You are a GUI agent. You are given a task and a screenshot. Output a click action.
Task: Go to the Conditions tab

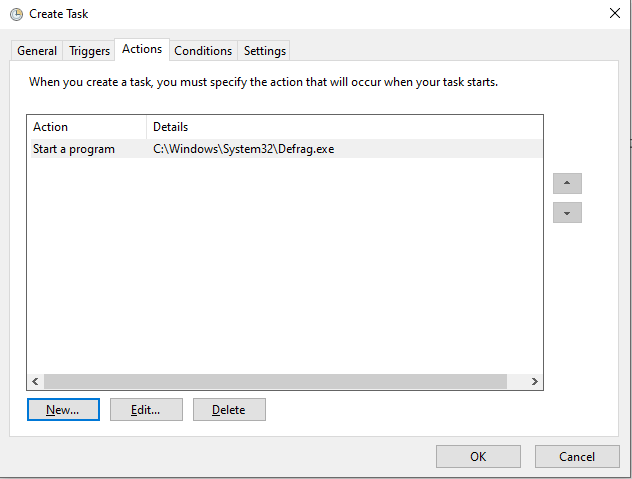click(203, 51)
